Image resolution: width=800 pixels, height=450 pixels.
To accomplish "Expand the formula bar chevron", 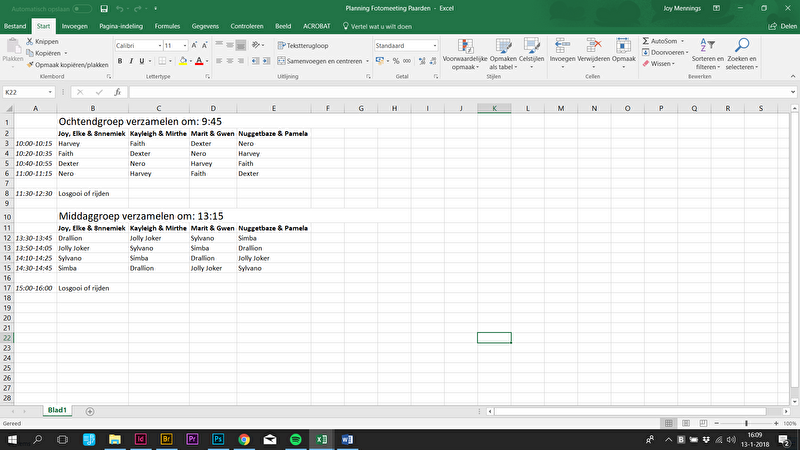I will (792, 92).
